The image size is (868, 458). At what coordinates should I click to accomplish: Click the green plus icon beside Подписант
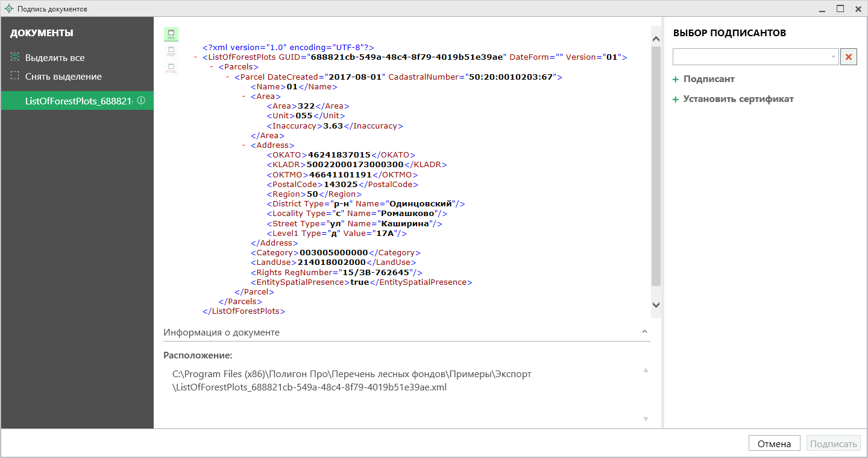pos(676,80)
